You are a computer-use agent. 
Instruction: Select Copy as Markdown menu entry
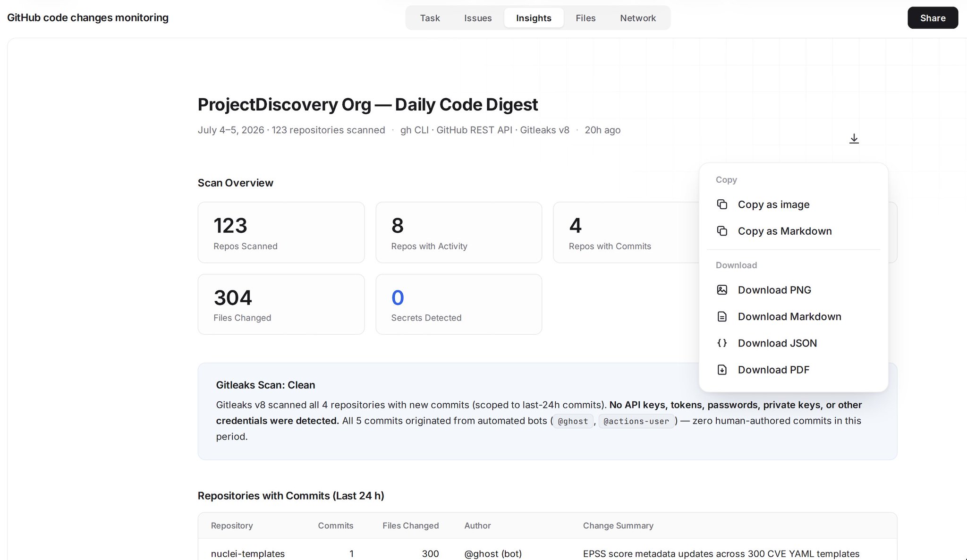tap(793, 231)
